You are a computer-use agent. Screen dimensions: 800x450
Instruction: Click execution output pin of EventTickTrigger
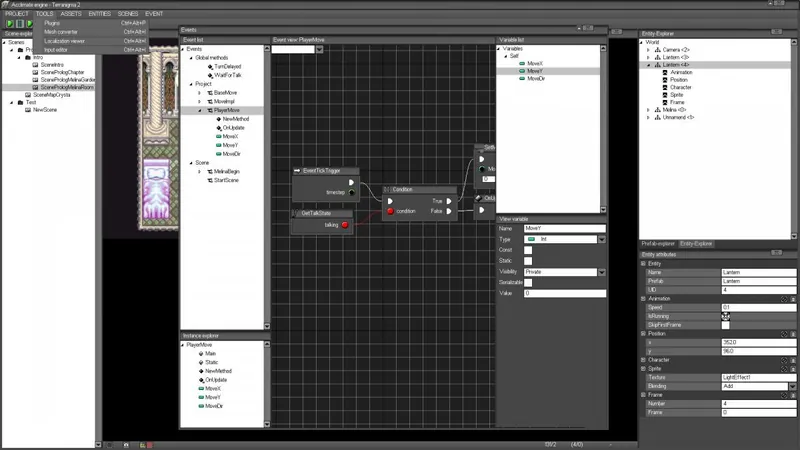coord(351,182)
